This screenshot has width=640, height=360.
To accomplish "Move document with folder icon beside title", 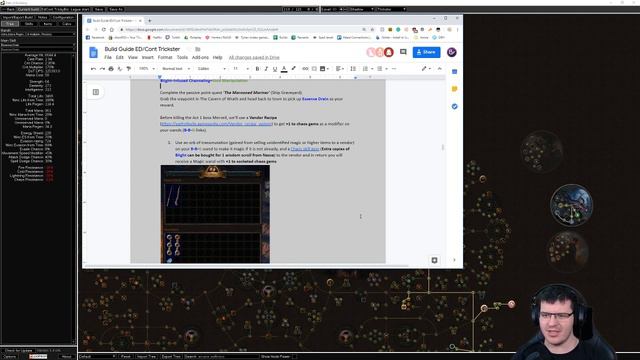I will click(x=198, y=49).
